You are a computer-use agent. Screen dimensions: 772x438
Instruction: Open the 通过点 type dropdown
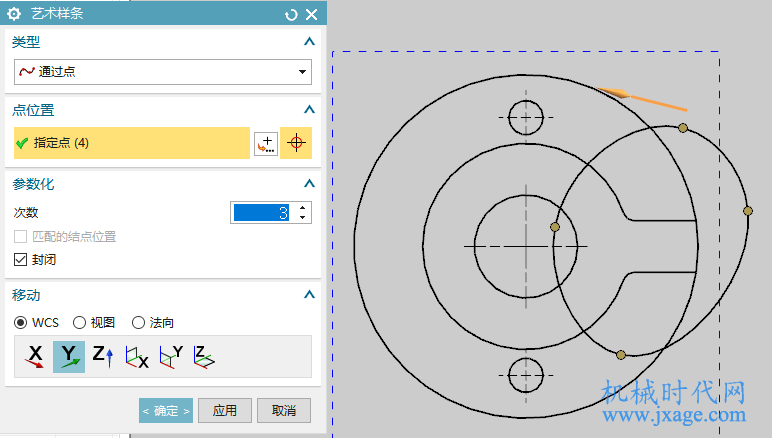point(163,72)
